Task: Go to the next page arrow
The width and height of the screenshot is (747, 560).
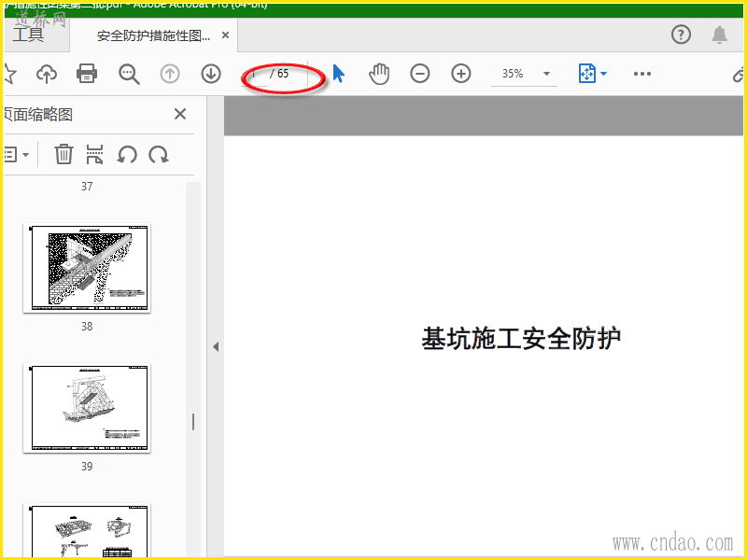Action: (x=211, y=74)
